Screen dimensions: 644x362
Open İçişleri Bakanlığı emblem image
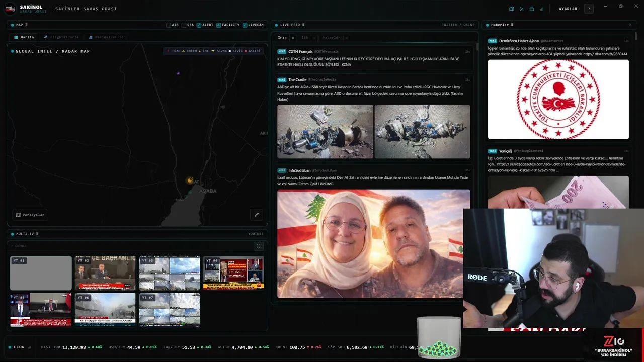tap(558, 100)
